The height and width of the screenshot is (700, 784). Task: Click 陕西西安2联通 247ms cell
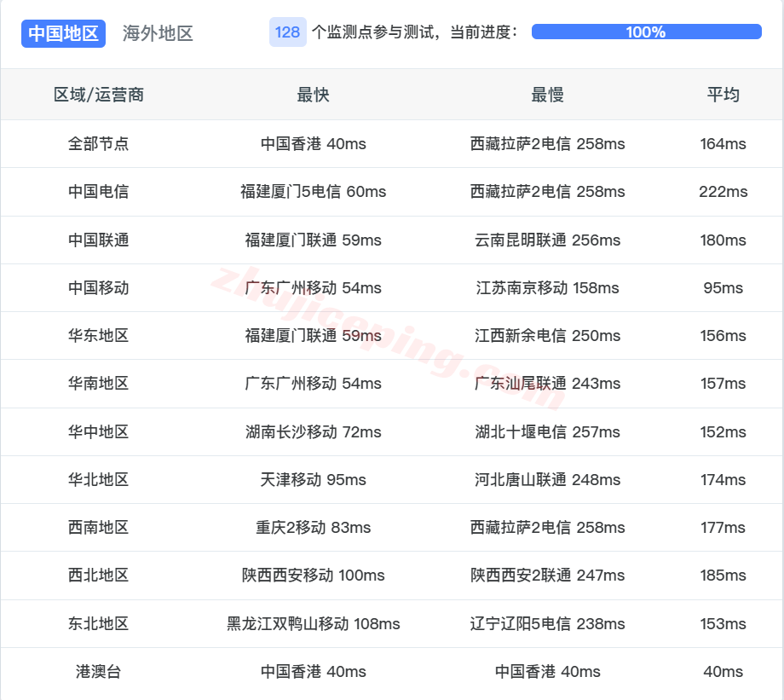(547, 575)
